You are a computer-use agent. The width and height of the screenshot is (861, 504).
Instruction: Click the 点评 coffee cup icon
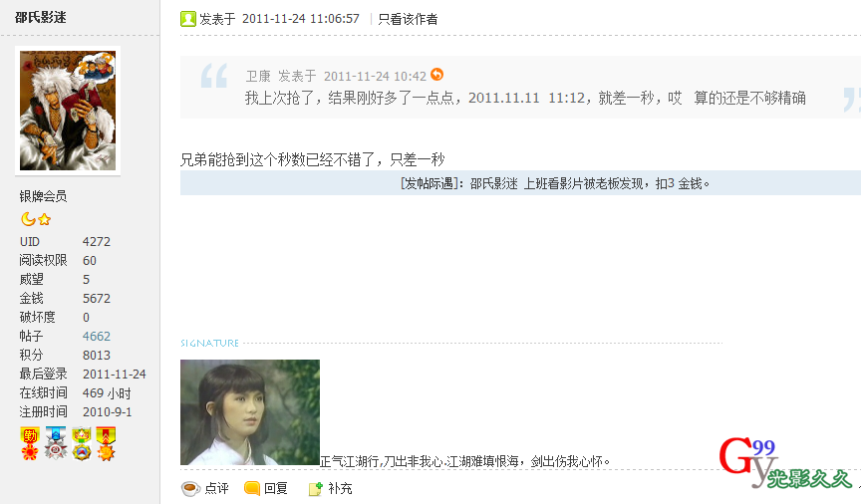pyautogui.click(x=190, y=488)
